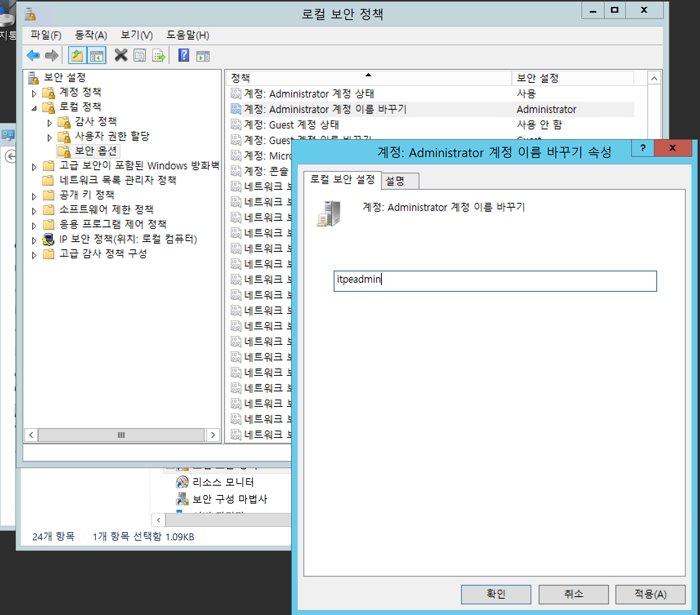Screen dimensions: 700x615
Task: Expand the 감사 정책 tree node
Action: pos(50,123)
